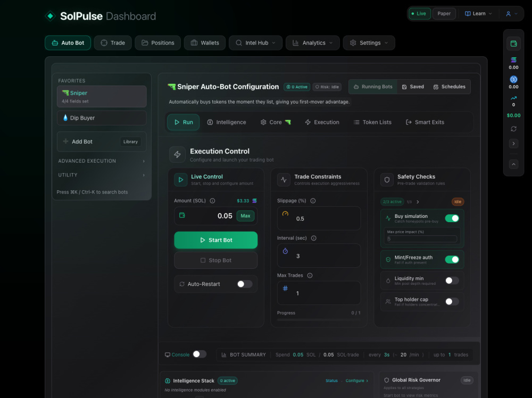The width and height of the screenshot is (532, 398).
Task: Disable the Mint/Freeze auth toggle
Action: [452, 260]
